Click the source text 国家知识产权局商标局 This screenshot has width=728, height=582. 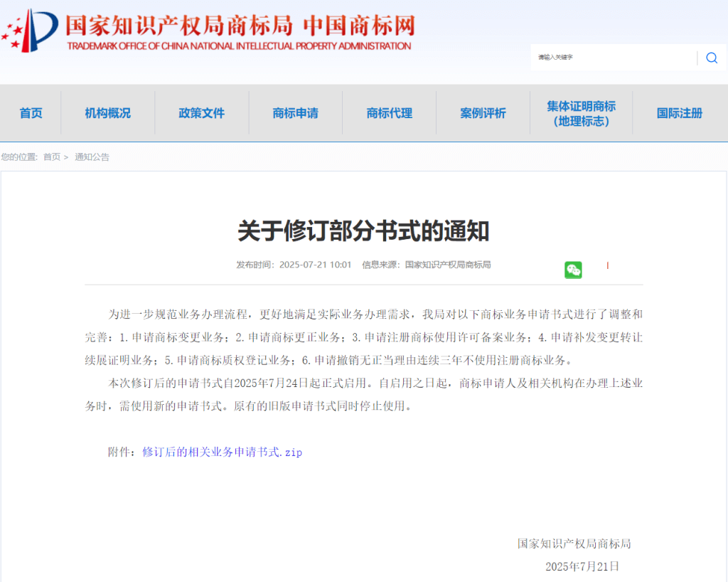[x=448, y=265]
